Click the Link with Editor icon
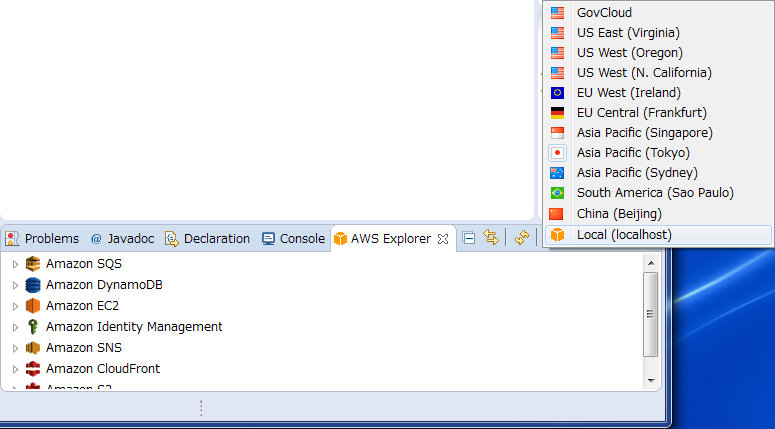 click(x=491, y=238)
